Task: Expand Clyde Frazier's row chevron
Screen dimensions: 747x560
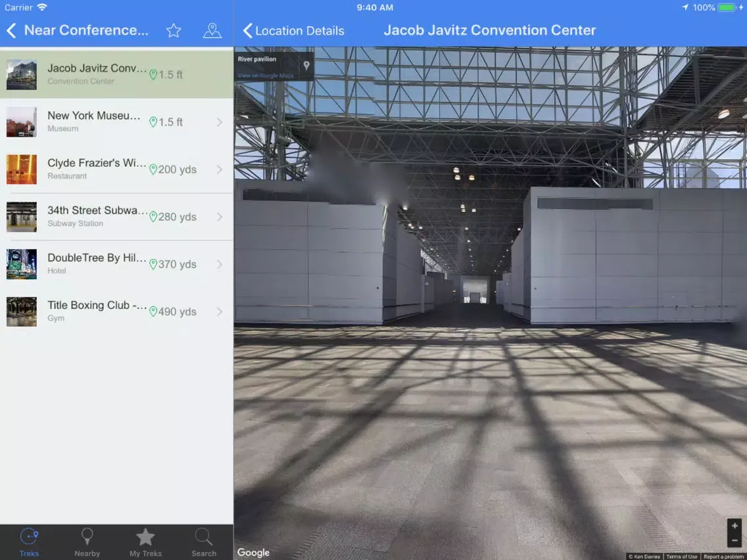Action: 220,169
